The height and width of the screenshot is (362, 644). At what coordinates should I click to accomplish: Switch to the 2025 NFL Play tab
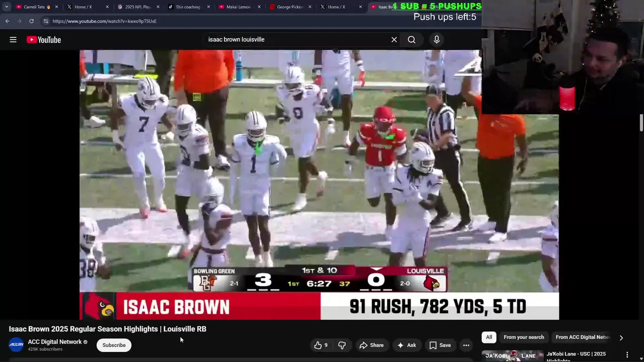point(137,7)
